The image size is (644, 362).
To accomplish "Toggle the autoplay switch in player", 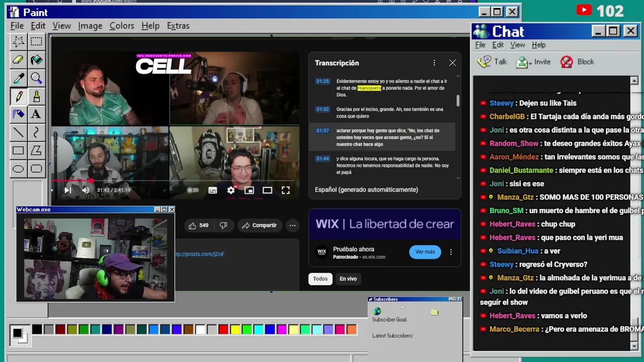I will pyautogui.click(x=192, y=190).
